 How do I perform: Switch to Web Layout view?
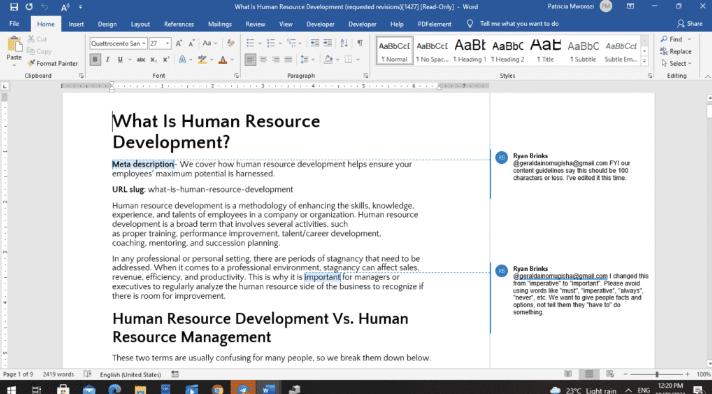pyautogui.click(x=609, y=374)
